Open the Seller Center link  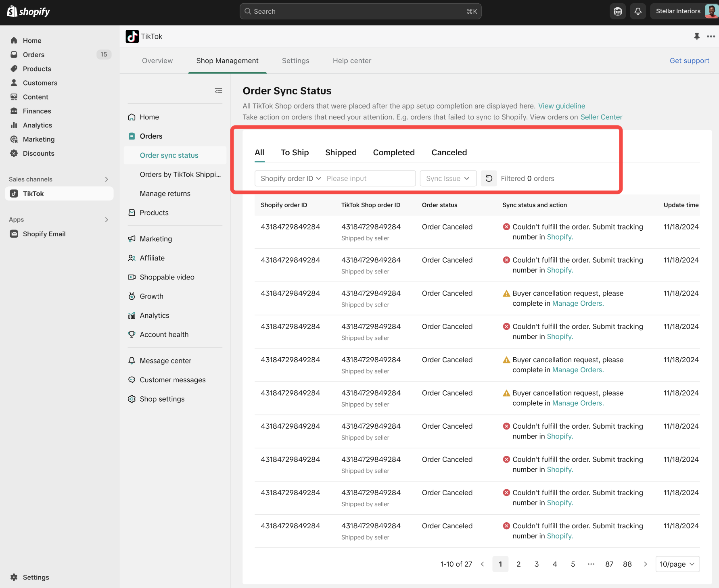tap(601, 117)
